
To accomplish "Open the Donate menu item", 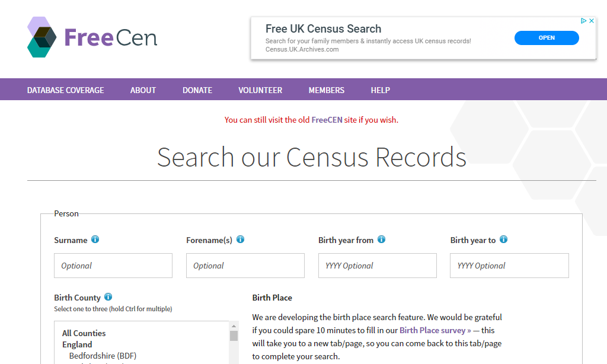I will 197,90.
